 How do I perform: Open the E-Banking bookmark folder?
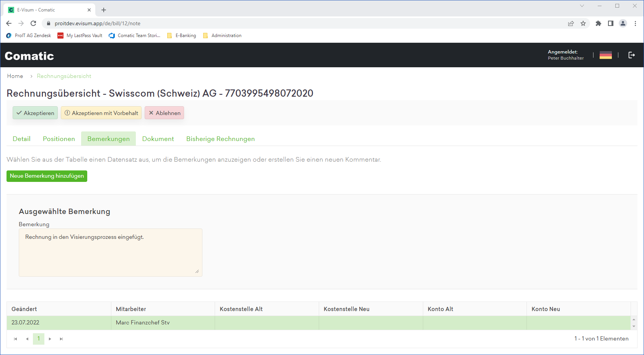coord(181,36)
